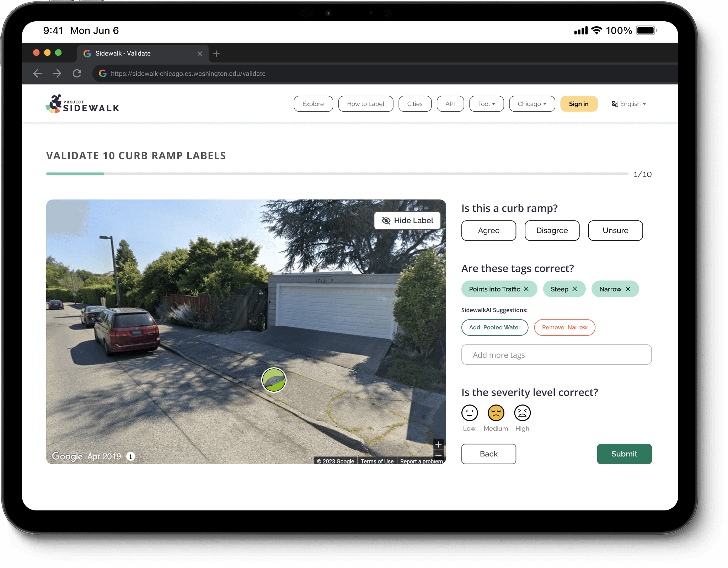Click the green curb ramp label marker
Image resolution: width=728 pixels, height=568 pixels.
[x=274, y=380]
